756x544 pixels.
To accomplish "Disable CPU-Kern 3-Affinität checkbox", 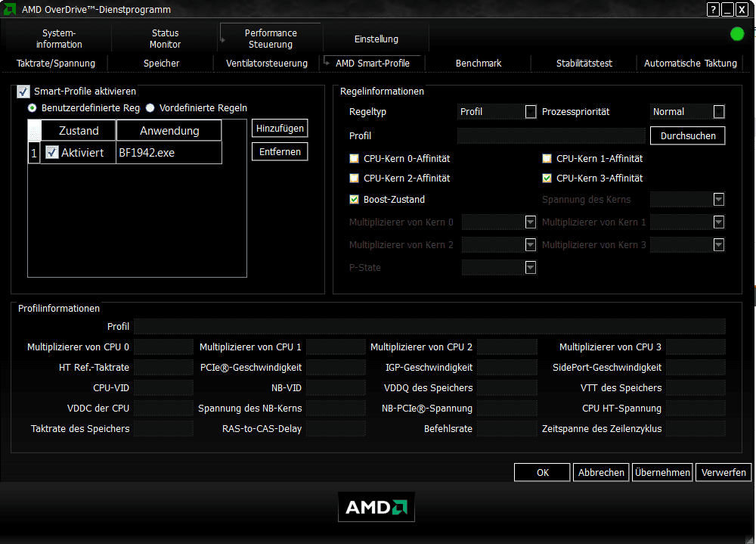I will [547, 178].
